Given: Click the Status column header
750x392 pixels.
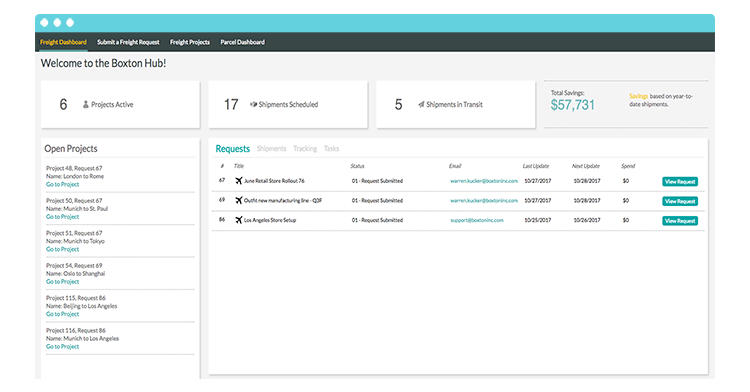Looking at the screenshot, I should (x=357, y=166).
